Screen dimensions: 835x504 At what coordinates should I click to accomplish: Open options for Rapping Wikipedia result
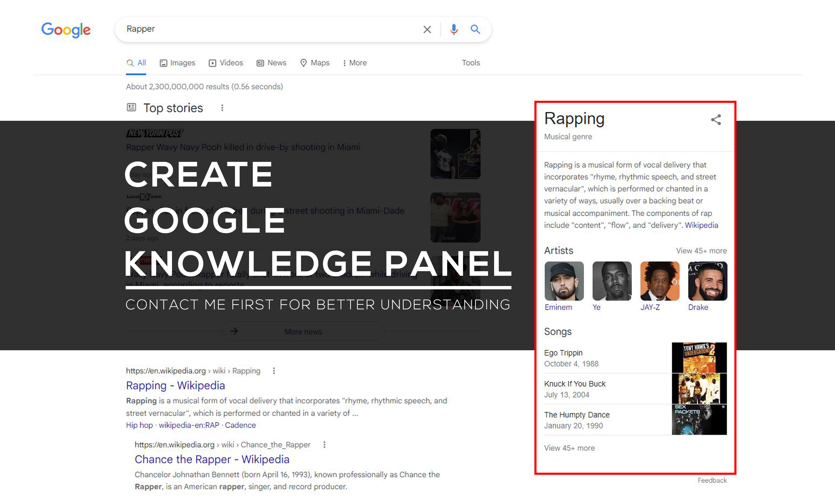click(274, 370)
